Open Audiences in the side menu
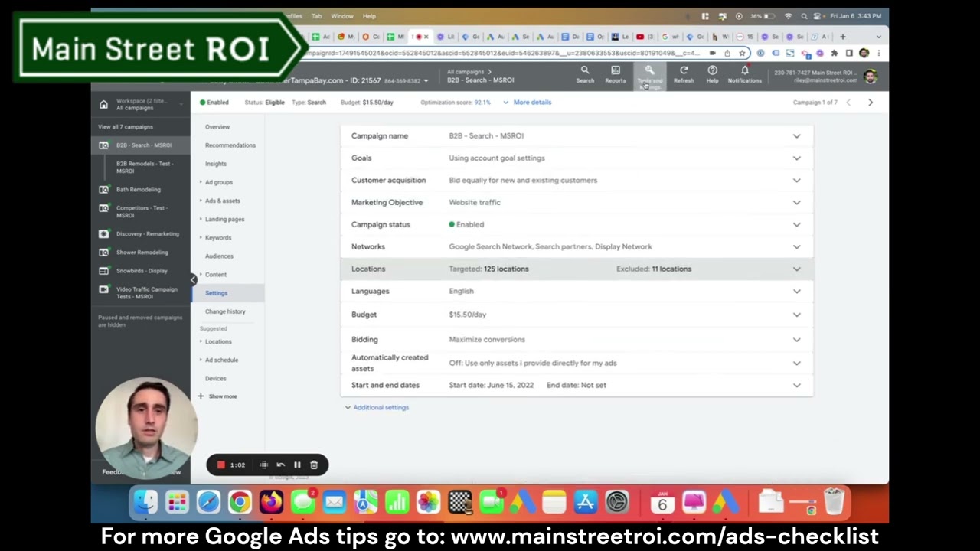Screen dimensions: 980x551 pyautogui.click(x=219, y=256)
